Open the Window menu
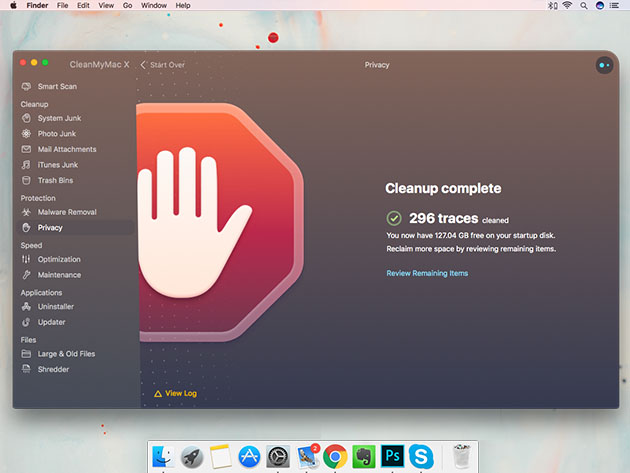Viewport: 630px width, 473px height. (x=154, y=6)
